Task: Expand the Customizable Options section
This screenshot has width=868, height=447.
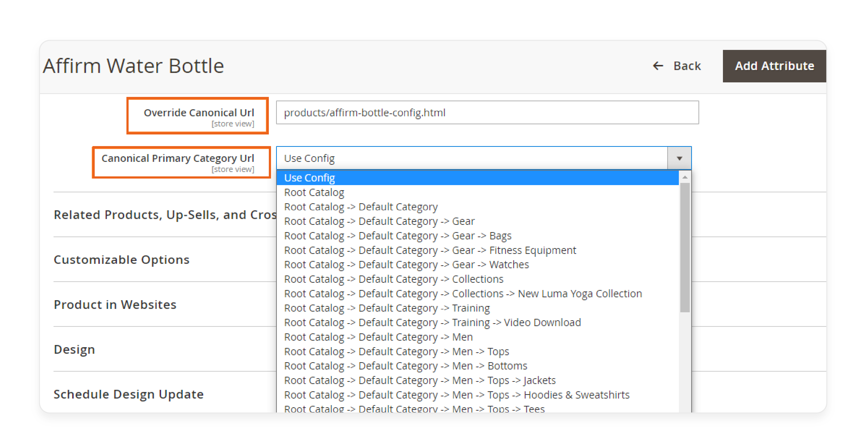Action: pyautogui.click(x=122, y=259)
